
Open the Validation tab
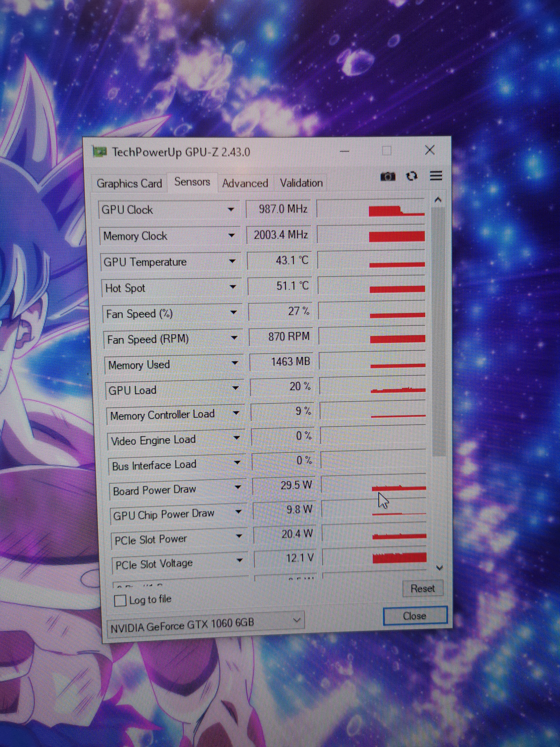[301, 183]
